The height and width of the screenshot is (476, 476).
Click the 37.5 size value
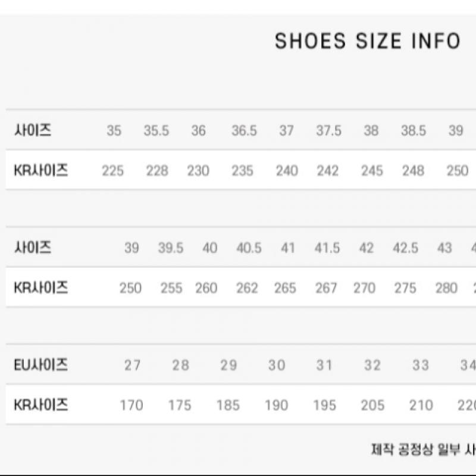[x=328, y=131]
